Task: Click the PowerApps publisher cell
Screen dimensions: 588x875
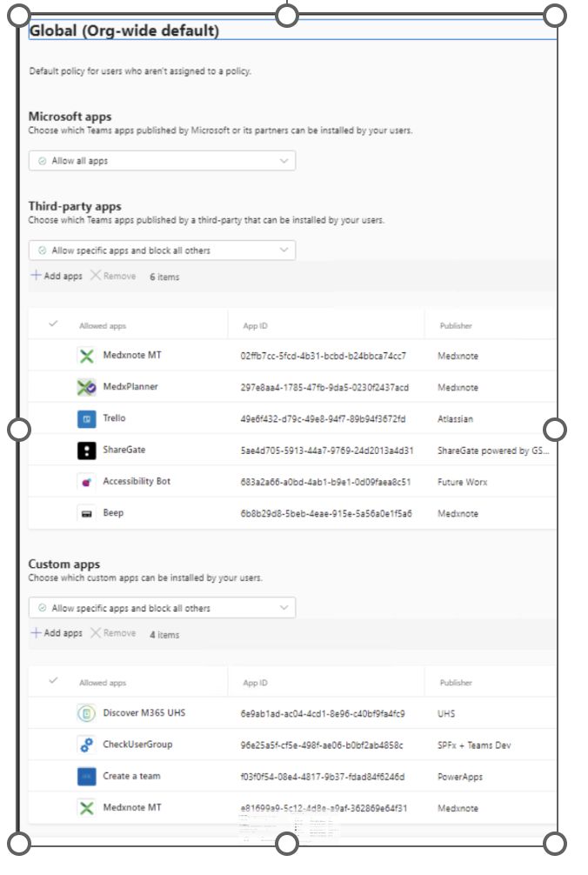Action: pos(460,777)
